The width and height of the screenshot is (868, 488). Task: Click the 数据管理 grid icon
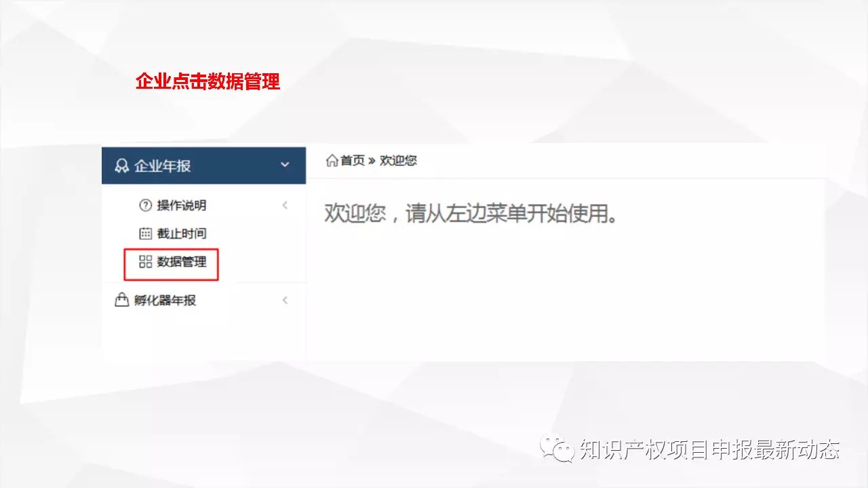[x=145, y=262]
